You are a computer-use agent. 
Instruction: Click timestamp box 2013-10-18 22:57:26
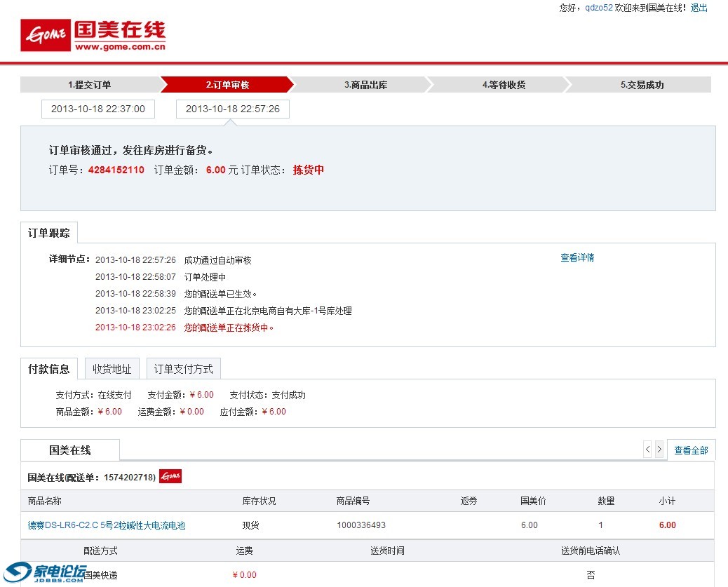[x=233, y=109]
